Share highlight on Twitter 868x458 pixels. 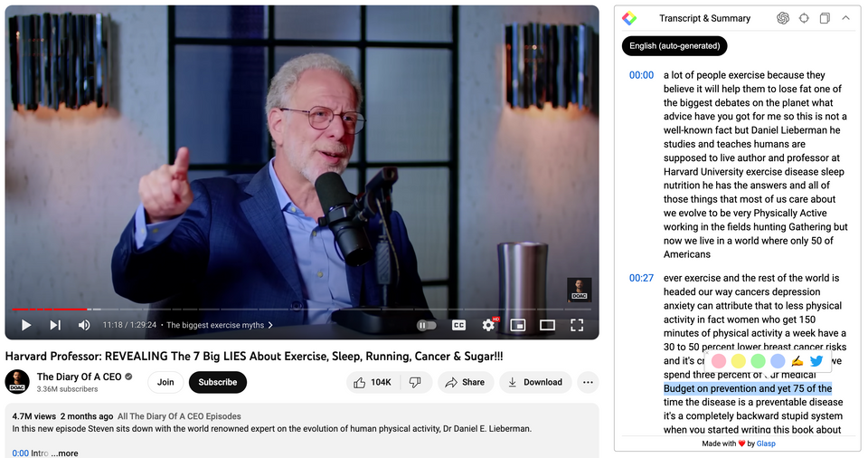click(x=816, y=361)
